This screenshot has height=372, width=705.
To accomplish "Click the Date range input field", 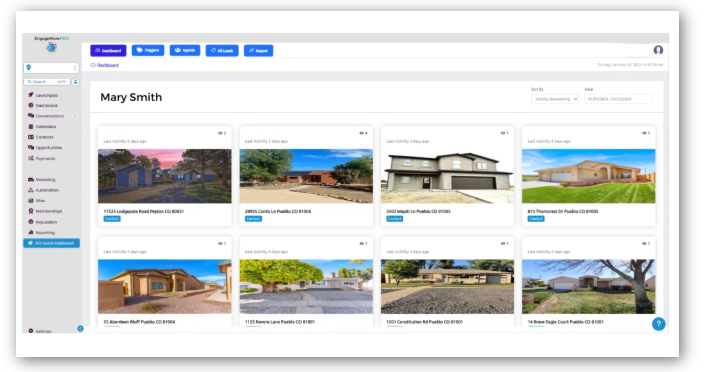I will tap(618, 99).
